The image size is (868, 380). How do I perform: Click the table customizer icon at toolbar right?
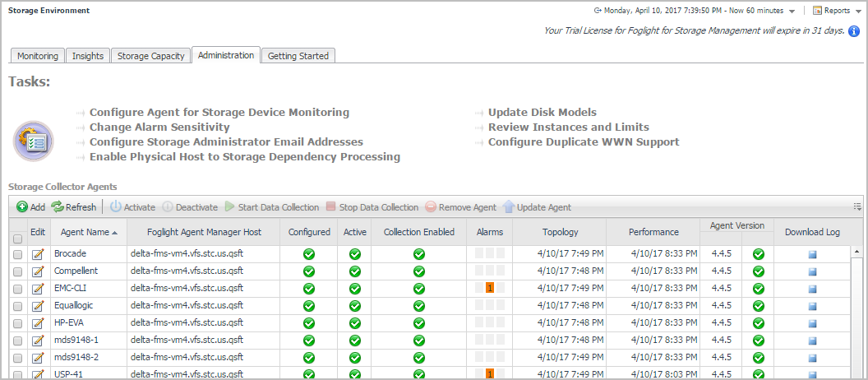coord(857,207)
